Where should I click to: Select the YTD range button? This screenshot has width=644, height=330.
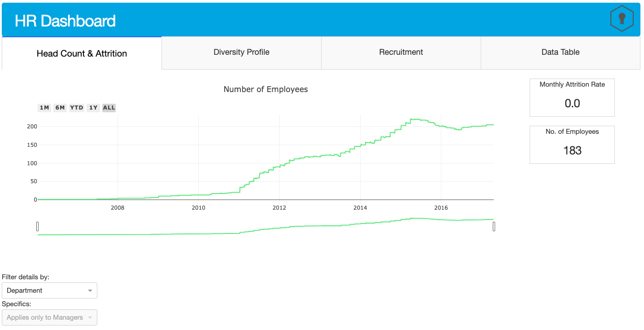click(77, 108)
